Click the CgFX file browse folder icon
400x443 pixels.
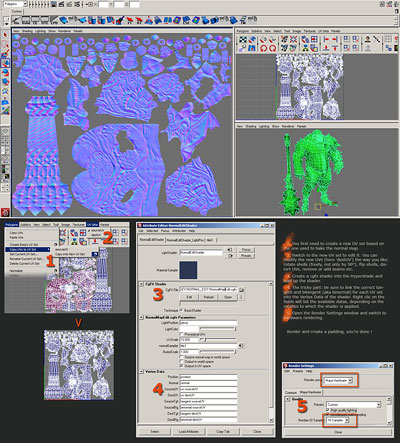241,290
